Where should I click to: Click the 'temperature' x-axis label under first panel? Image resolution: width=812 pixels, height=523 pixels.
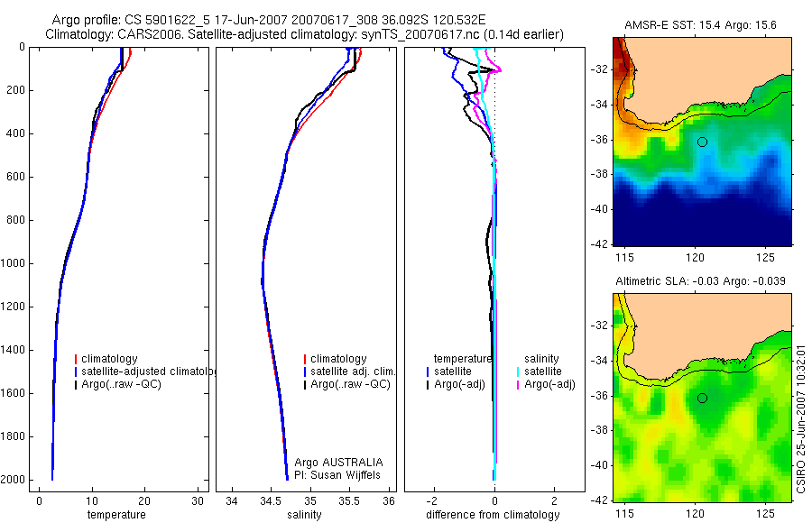[x=116, y=515]
